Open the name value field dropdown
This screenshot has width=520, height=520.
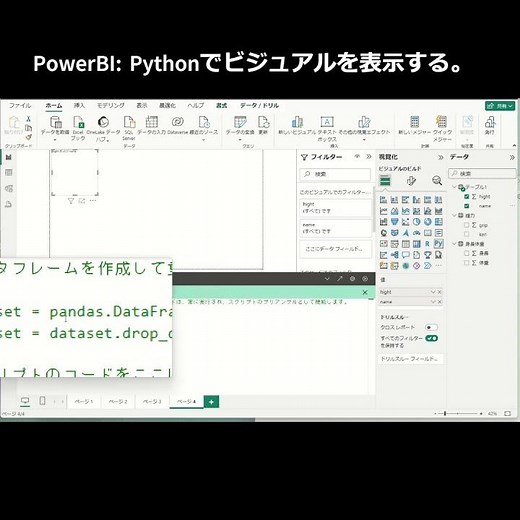pyautogui.click(x=433, y=302)
